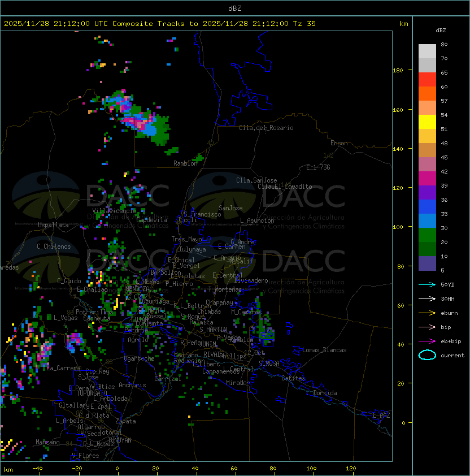Click the 'eburn' legend label
The image size is (470, 476).
click(449, 313)
